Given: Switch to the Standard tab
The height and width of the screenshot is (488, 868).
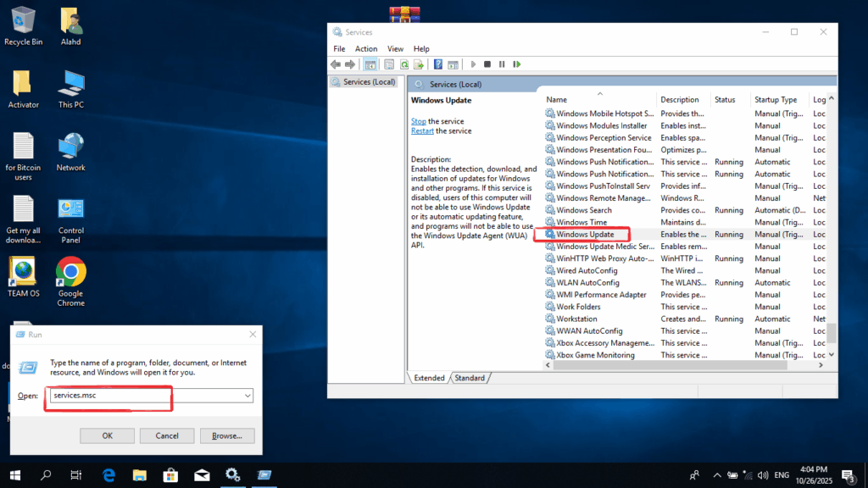Looking at the screenshot, I should (x=470, y=378).
